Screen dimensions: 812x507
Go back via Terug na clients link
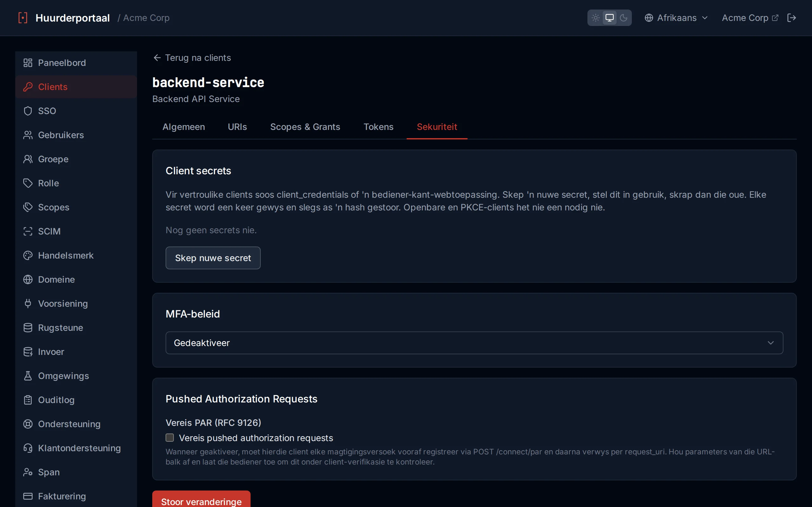(x=192, y=58)
